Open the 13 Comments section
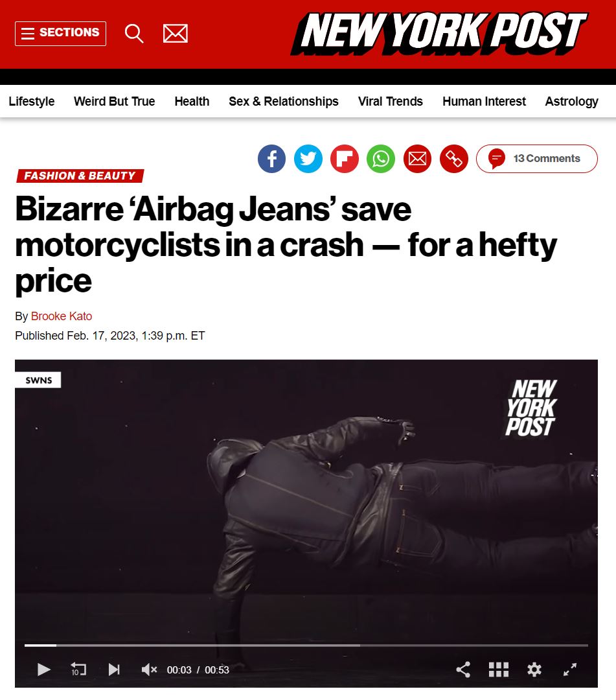 (x=536, y=159)
